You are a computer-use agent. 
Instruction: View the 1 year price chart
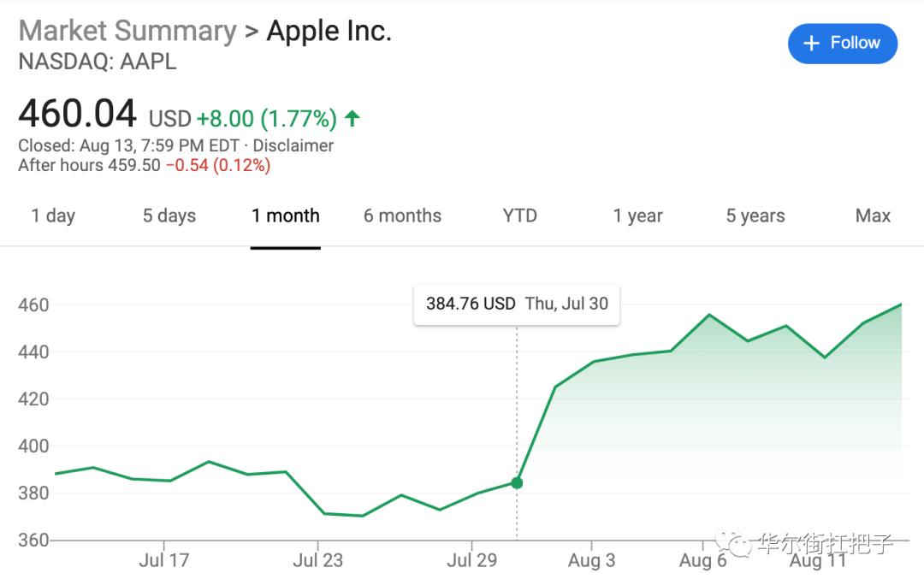point(638,216)
